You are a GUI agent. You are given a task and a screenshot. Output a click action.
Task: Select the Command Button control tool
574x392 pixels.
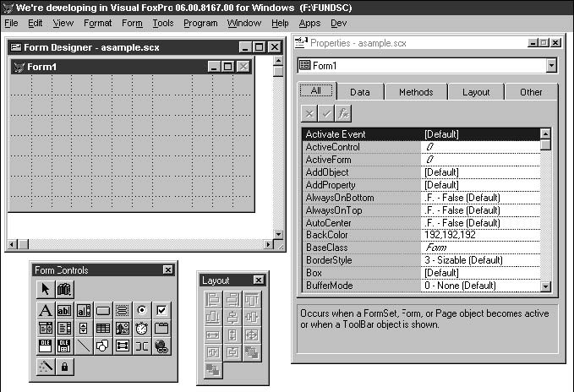click(102, 309)
